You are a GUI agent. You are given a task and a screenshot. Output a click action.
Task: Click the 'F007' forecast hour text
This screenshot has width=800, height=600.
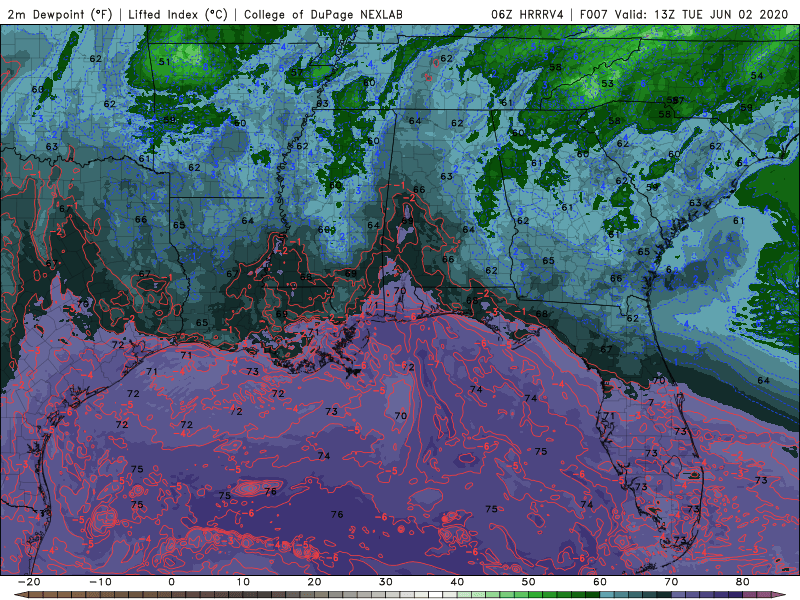coord(593,14)
